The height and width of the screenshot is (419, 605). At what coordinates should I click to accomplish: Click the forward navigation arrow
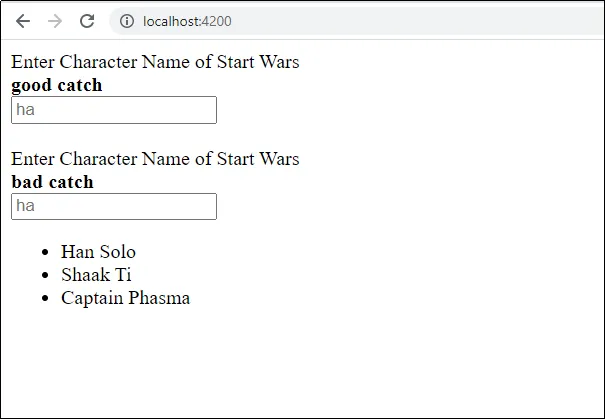point(55,21)
